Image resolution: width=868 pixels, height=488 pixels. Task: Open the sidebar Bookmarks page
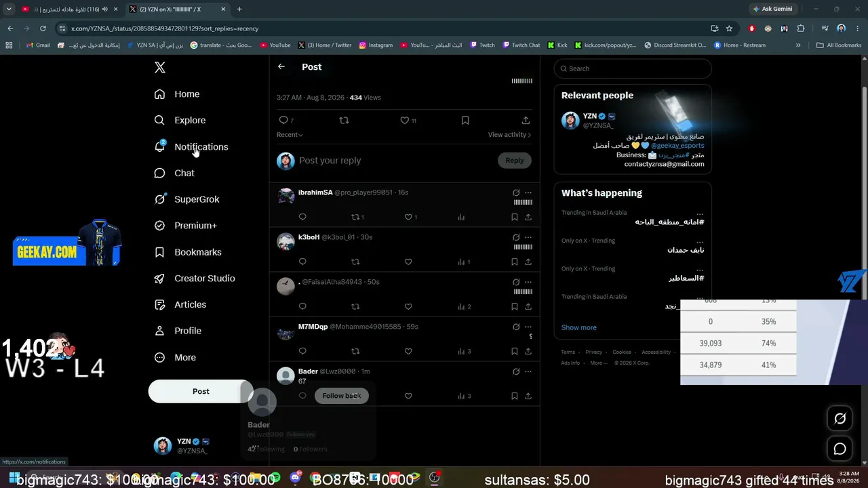pos(188,252)
